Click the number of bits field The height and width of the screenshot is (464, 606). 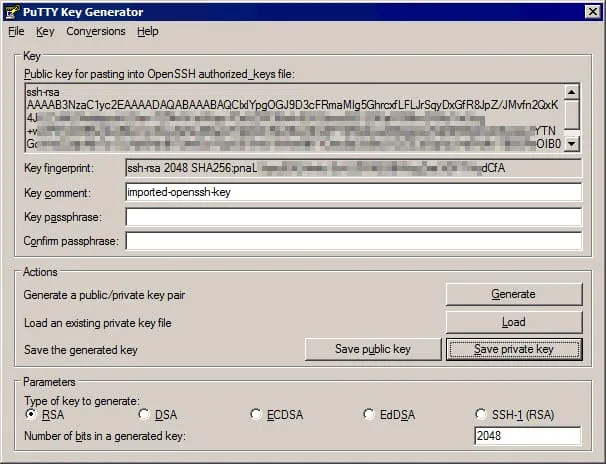tap(527, 436)
